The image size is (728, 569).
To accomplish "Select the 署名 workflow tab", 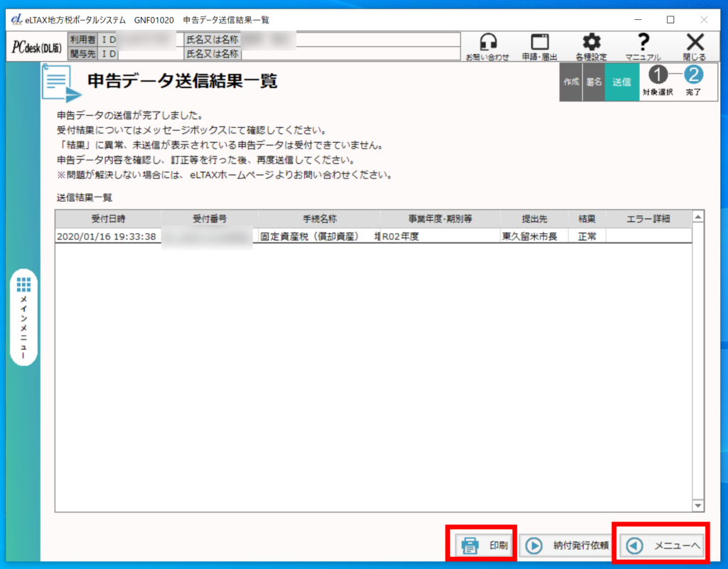I will 594,82.
